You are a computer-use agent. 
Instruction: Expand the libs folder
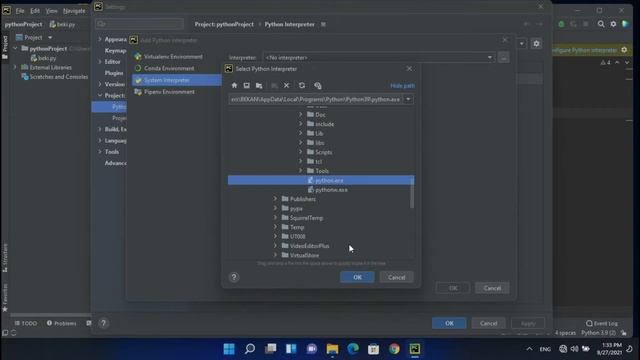(301, 143)
